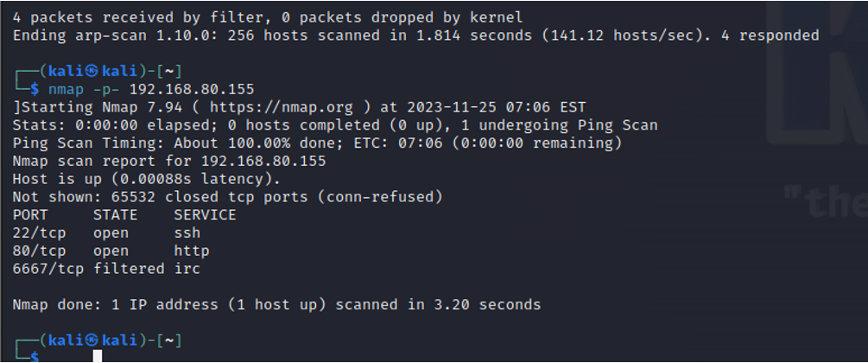Click the SERVICE column header
Screen dimensions: 868x363
click(x=205, y=215)
